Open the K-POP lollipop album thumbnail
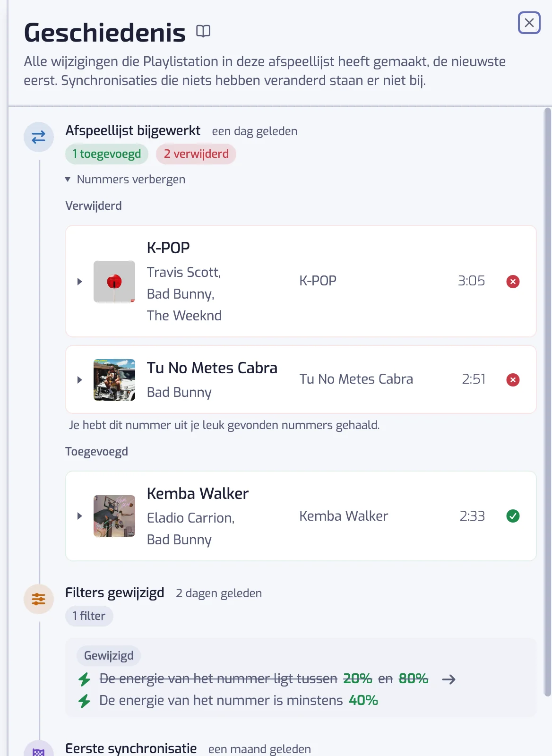 pyautogui.click(x=114, y=282)
